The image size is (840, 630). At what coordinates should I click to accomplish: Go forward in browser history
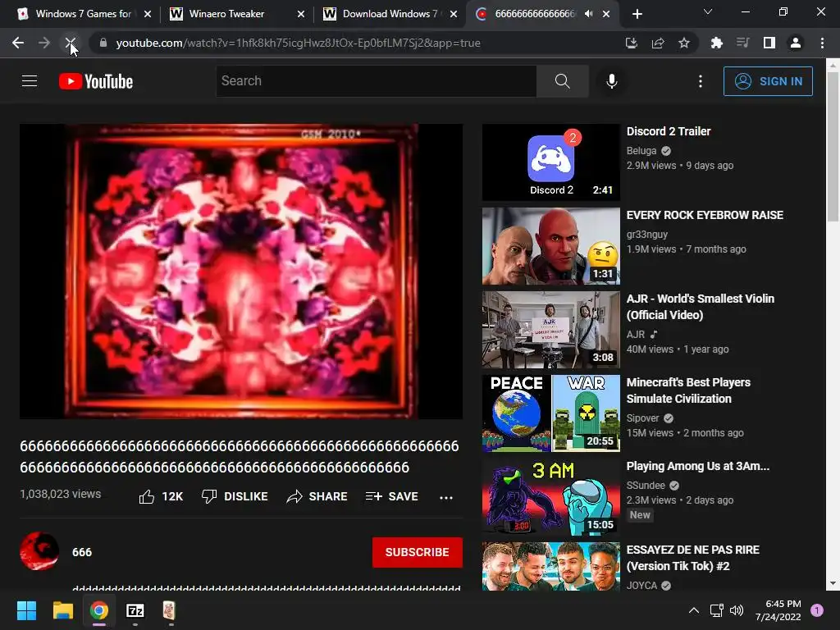coord(44,43)
